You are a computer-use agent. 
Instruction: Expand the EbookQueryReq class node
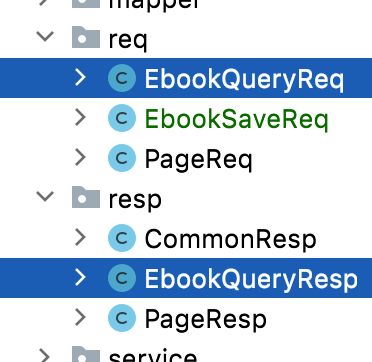[x=80, y=78]
